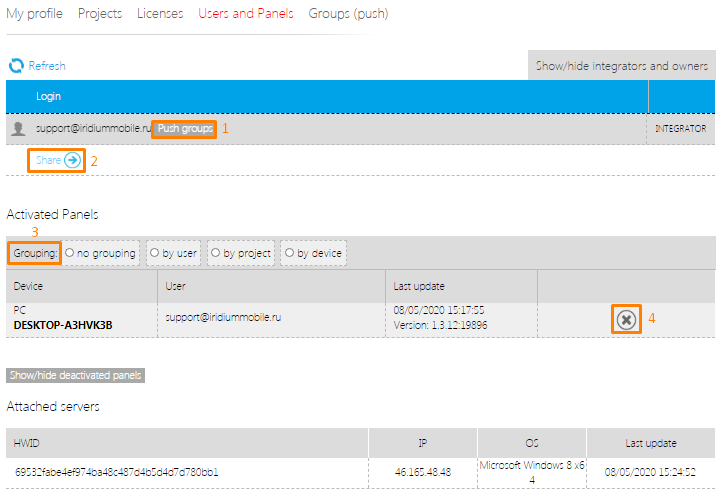Click the attached server HWID row entry

point(117,471)
